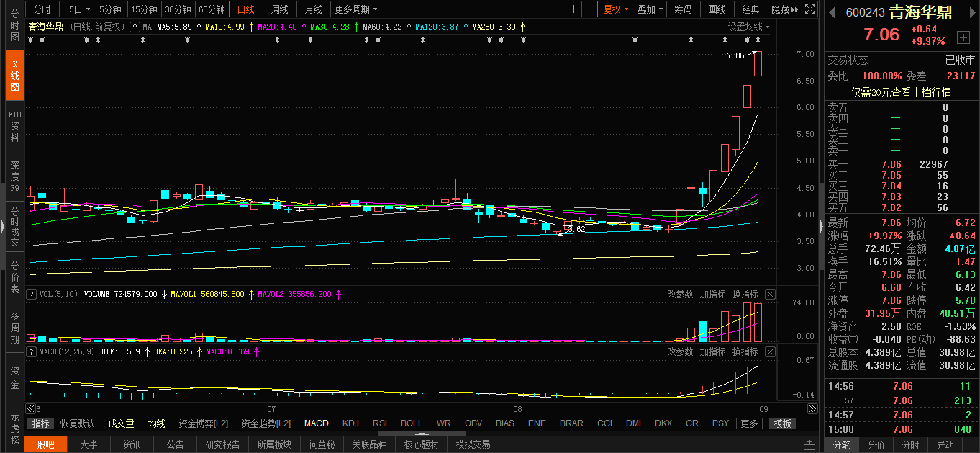Add stock to watchlist with plus icon
Image resolution: width=980 pixels, height=453 pixels.
coord(963,37)
